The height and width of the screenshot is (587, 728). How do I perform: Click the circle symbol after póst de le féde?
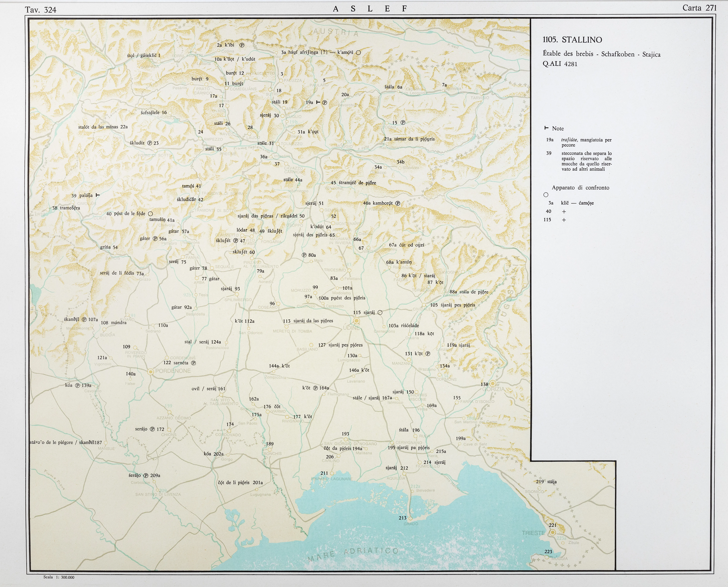(150, 214)
